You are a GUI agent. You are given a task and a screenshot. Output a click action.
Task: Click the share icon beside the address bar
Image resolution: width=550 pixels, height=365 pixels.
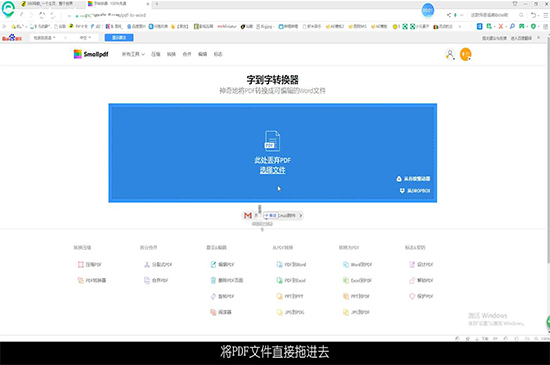click(x=449, y=15)
